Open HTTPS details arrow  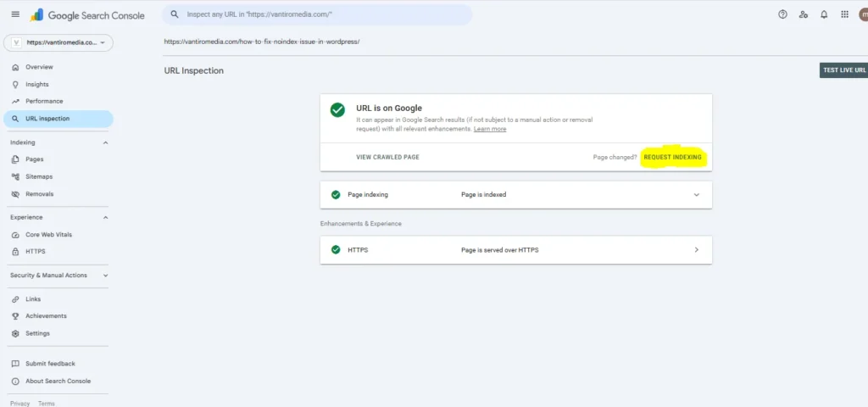(697, 250)
